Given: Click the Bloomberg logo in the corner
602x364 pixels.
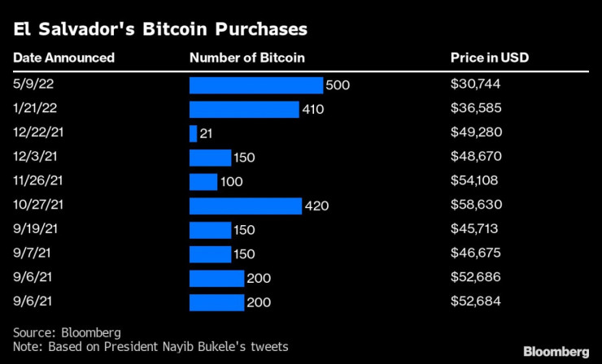Looking at the screenshot, I should coord(555,351).
